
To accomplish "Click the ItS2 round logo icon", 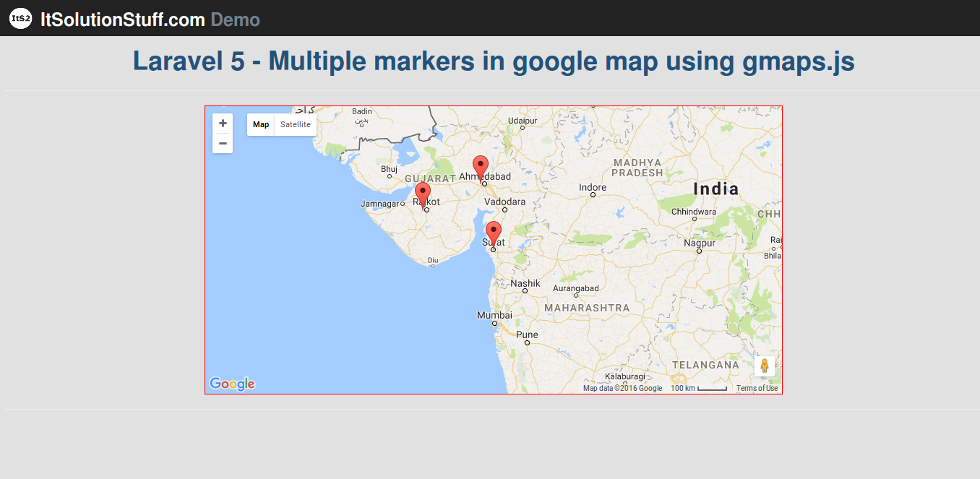I will coord(21,19).
